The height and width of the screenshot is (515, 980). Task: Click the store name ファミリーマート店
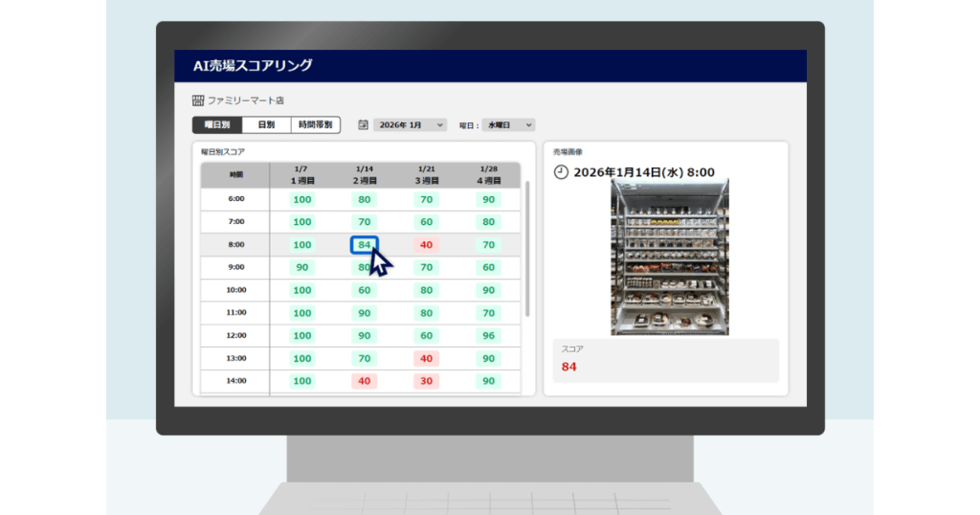(x=246, y=101)
